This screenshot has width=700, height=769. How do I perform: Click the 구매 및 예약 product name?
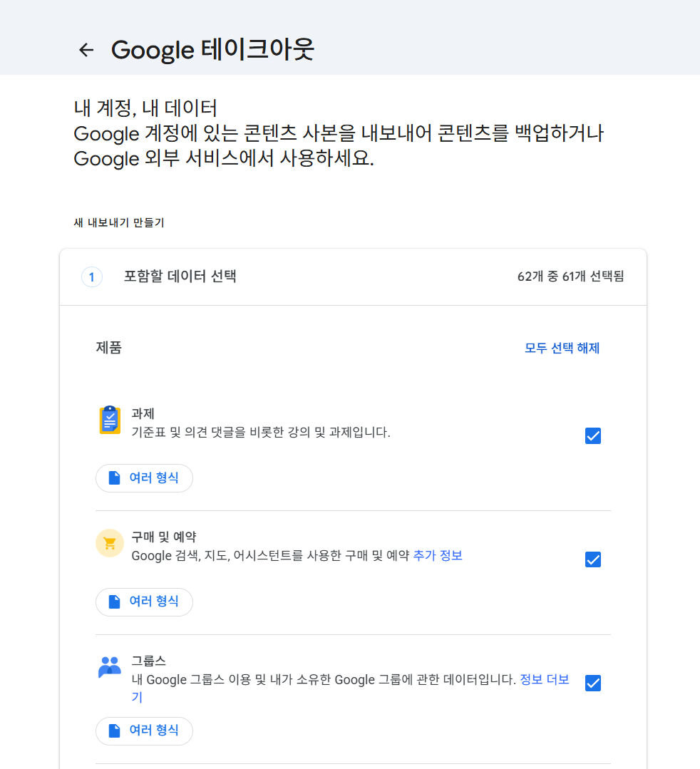(164, 537)
